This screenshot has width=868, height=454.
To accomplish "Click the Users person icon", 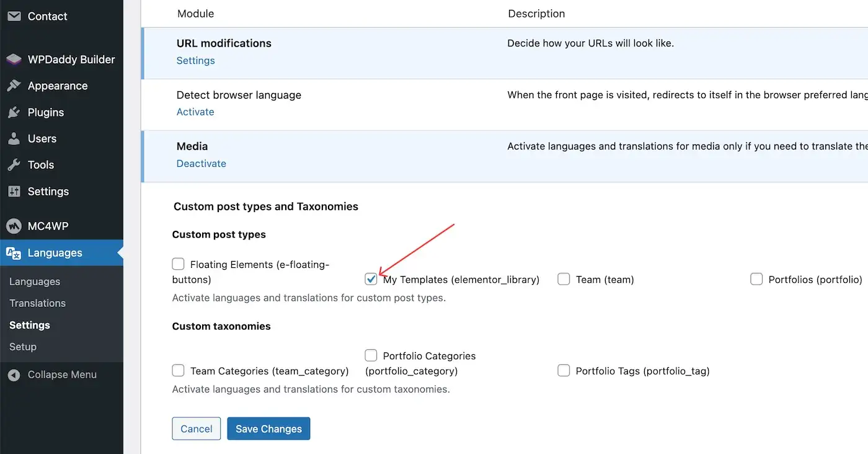I will [14, 139].
